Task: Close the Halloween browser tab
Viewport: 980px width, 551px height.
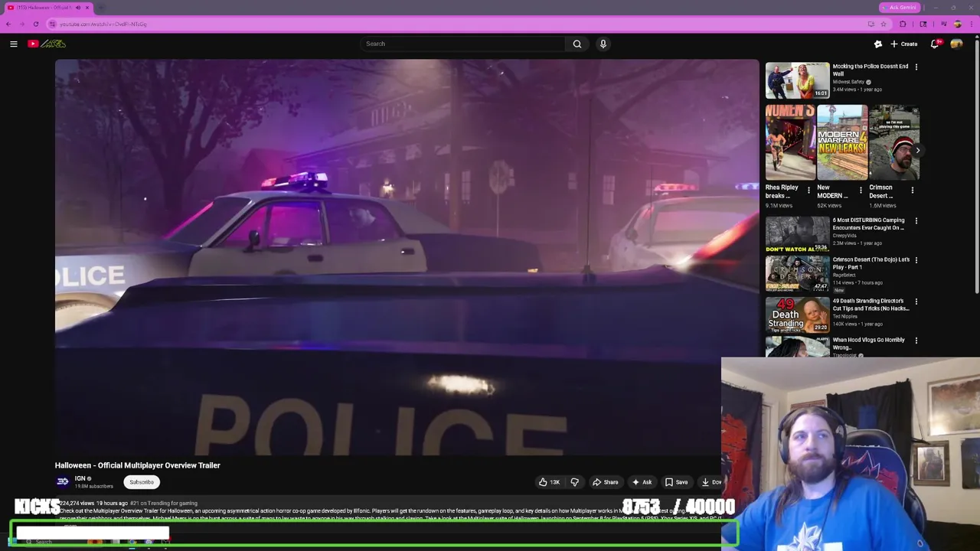Action: point(87,8)
